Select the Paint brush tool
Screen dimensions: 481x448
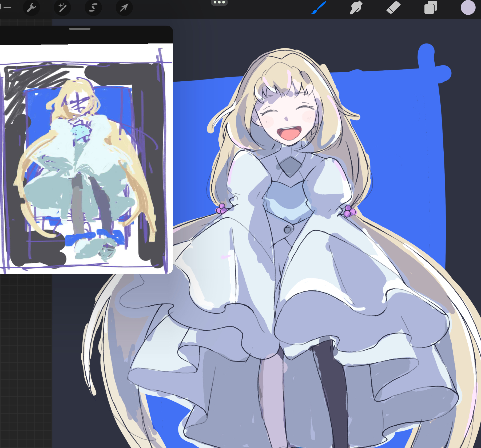coord(319,7)
